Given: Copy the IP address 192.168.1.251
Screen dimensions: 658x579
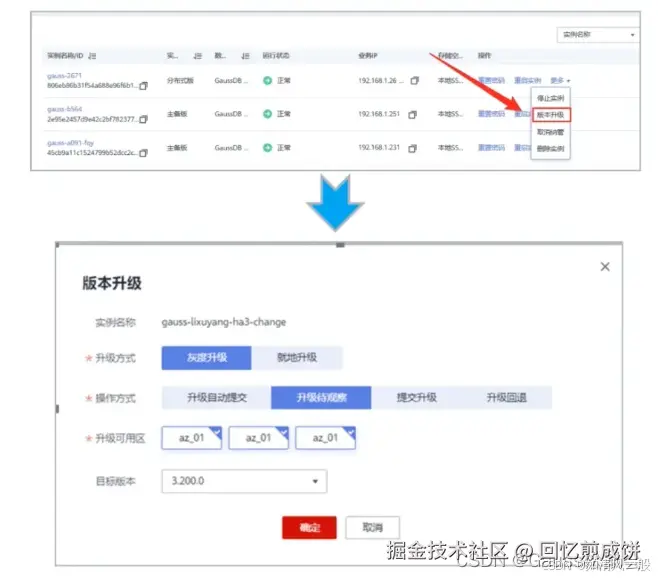Looking at the screenshot, I should tap(413, 115).
